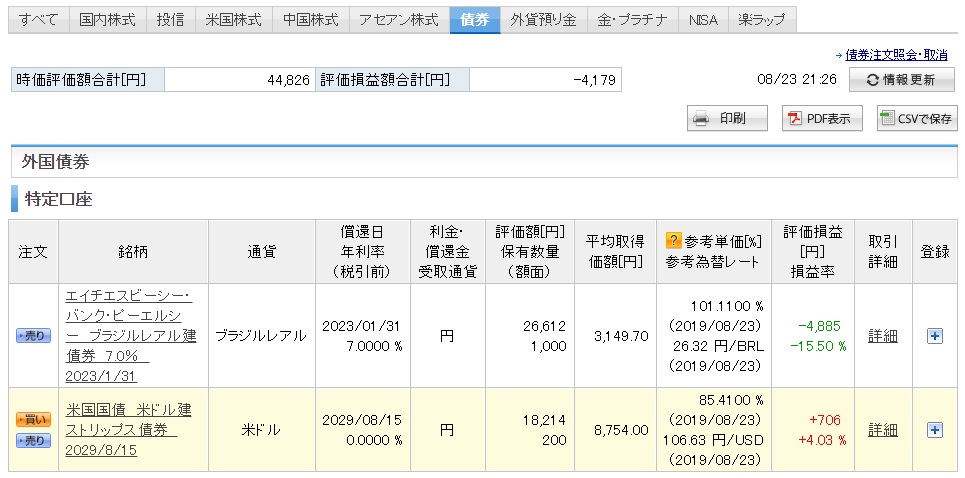Click the 取引詳細 column header

click(x=883, y=251)
